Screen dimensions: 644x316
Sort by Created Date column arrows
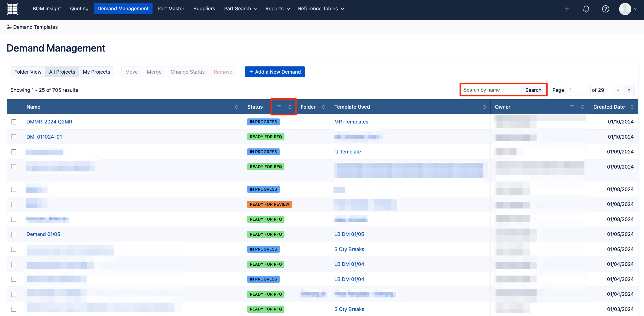tap(632, 107)
